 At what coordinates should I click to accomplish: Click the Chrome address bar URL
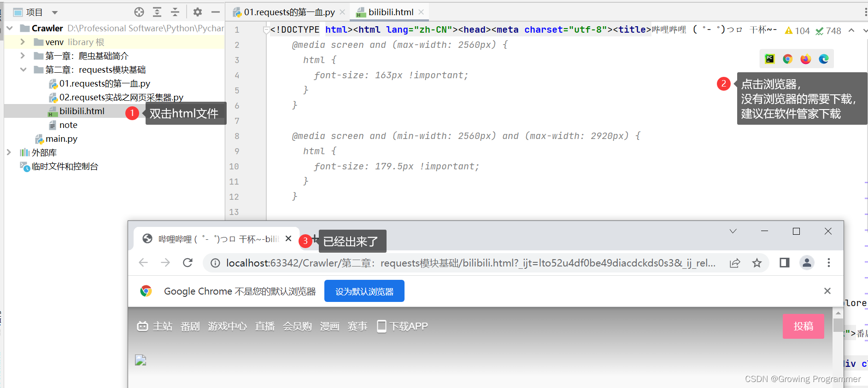pos(471,263)
